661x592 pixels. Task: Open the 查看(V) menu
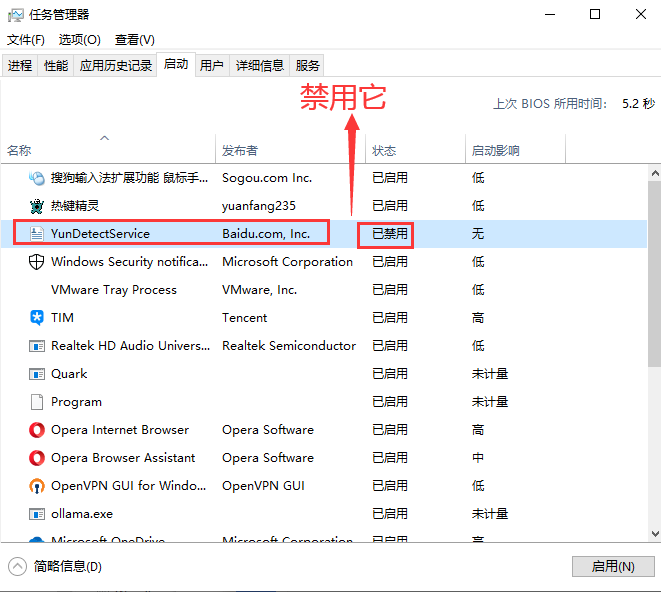(134, 40)
